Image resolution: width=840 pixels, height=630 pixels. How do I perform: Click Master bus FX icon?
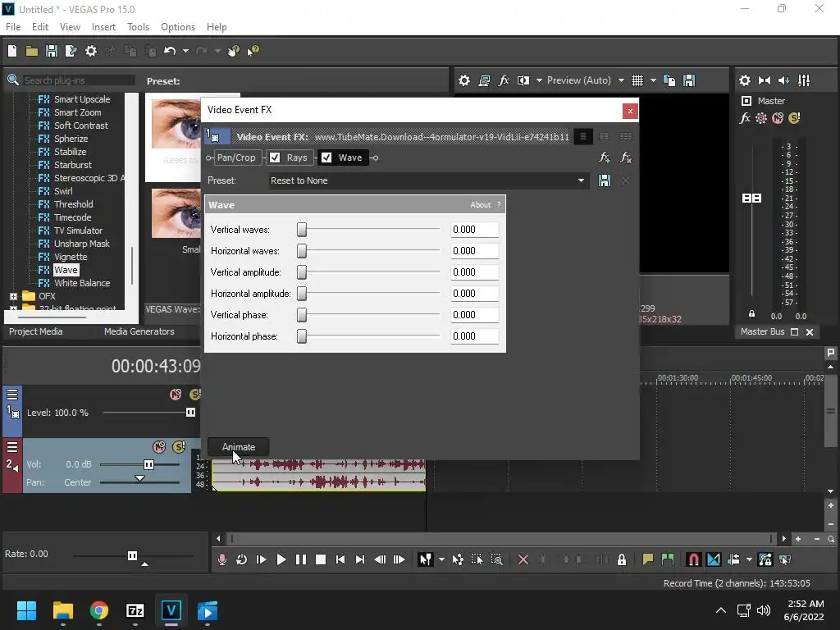(745, 118)
